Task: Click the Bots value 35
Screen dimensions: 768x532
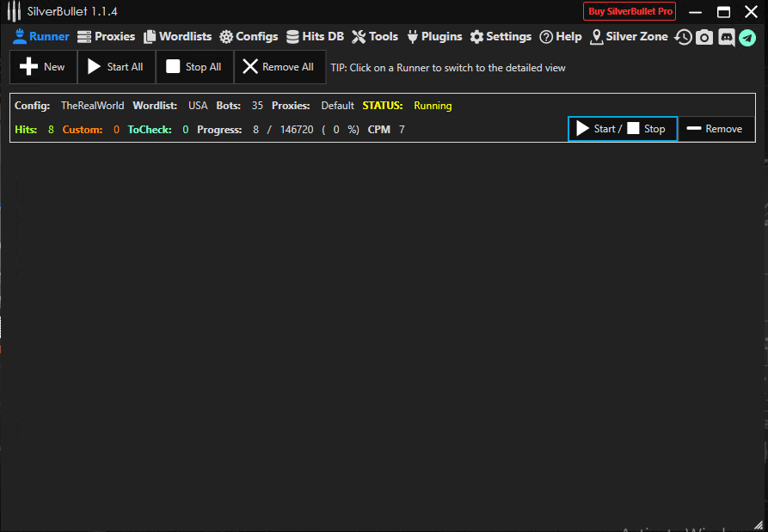Action: click(257, 106)
